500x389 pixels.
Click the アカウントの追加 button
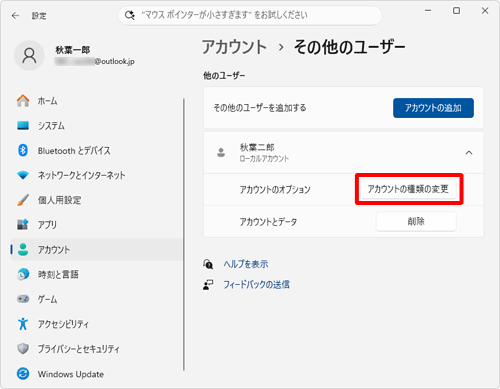[433, 108]
